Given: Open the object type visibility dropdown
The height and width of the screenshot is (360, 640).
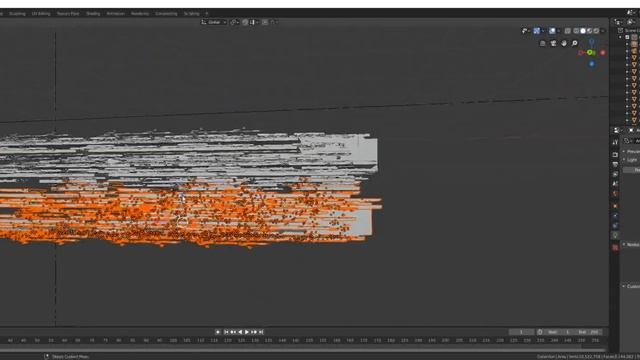Looking at the screenshot, I should point(526,31).
